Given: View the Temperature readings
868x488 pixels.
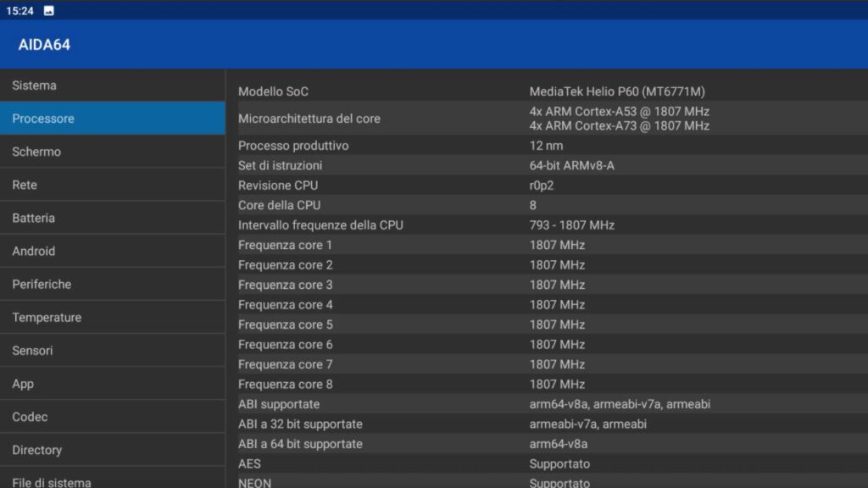Looking at the screenshot, I should (x=112, y=317).
